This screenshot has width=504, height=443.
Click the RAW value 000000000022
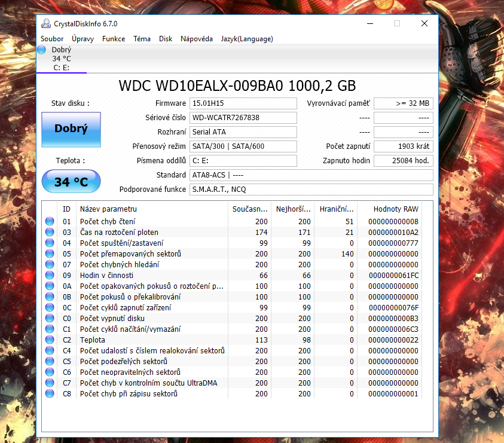tap(393, 340)
